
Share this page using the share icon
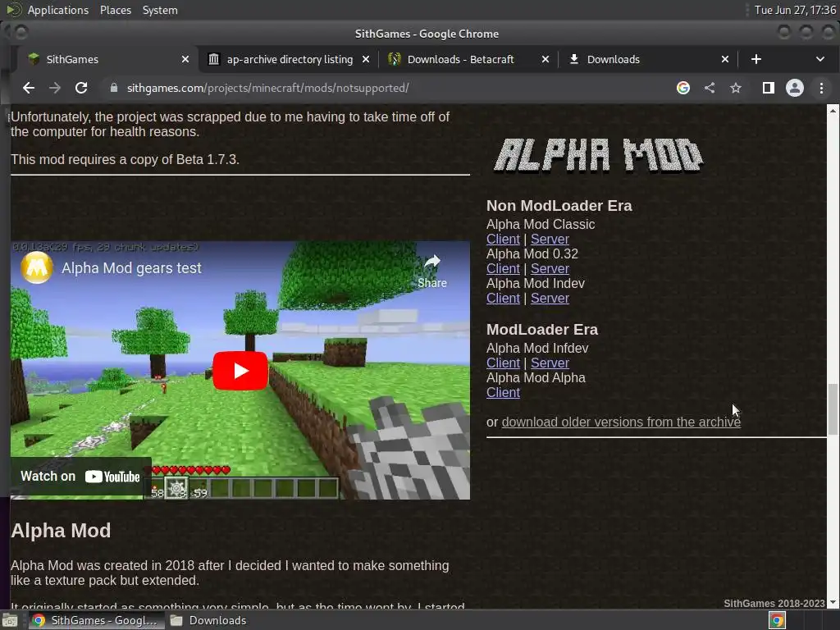(710, 88)
